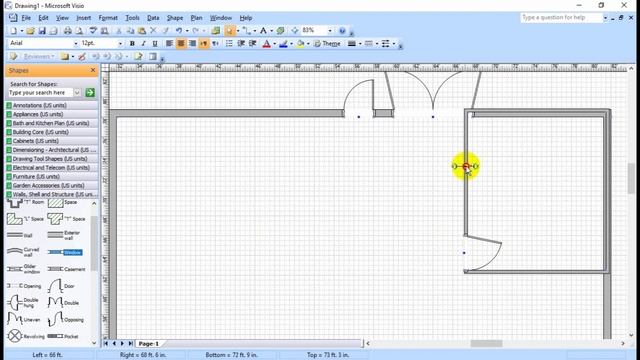Apply line color with pen swatch

coord(283,44)
